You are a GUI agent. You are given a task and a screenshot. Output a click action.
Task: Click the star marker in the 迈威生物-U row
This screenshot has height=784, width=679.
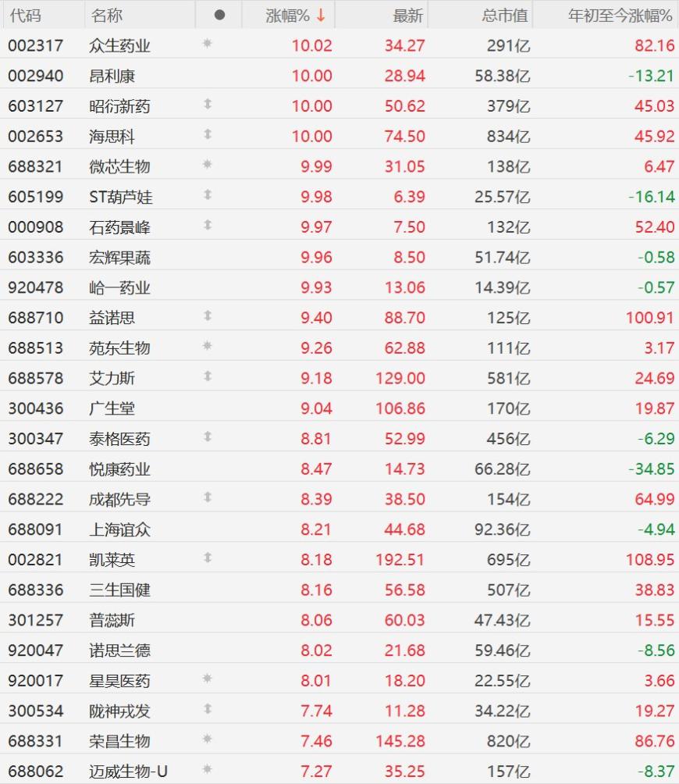point(208,769)
